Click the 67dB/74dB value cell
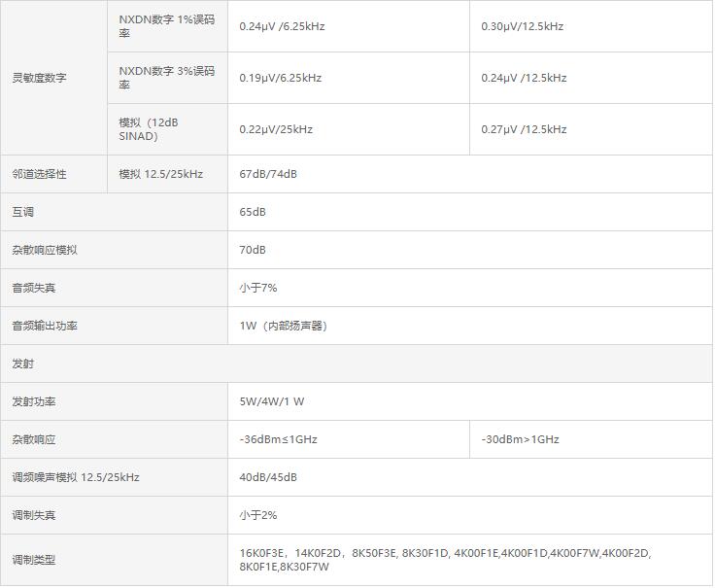 coord(268,174)
